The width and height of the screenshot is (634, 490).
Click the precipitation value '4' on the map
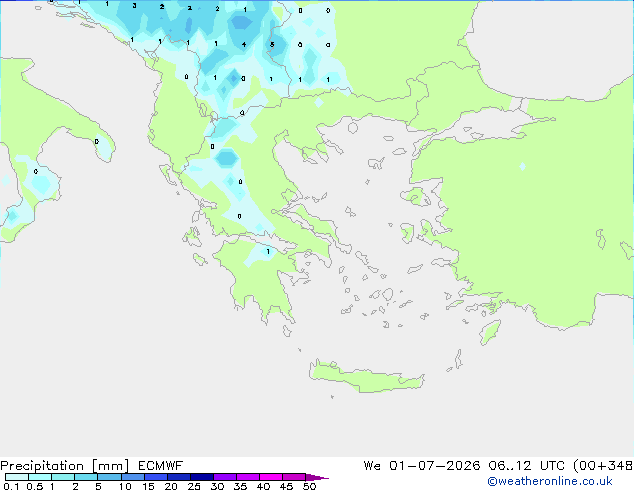(244, 44)
